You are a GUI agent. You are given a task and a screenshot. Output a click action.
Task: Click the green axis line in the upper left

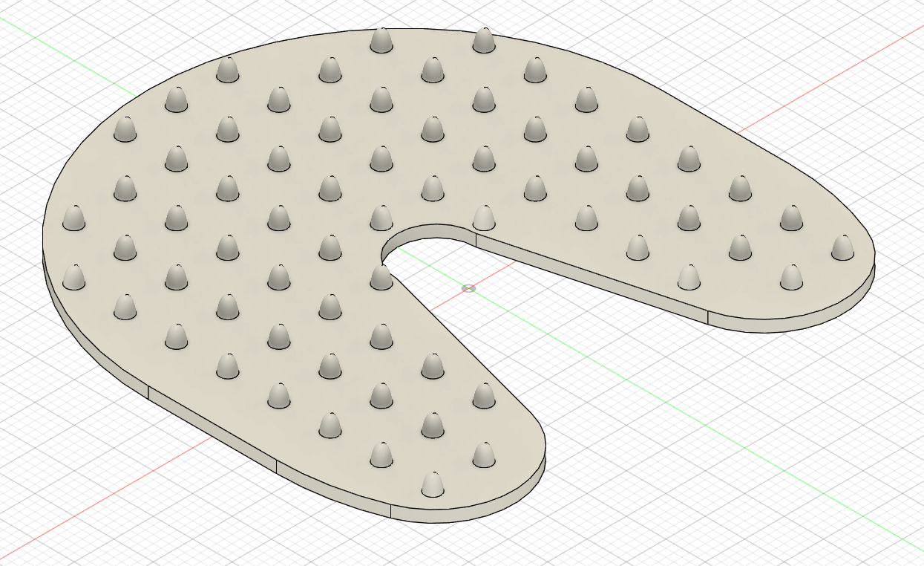pyautogui.click(x=30, y=31)
